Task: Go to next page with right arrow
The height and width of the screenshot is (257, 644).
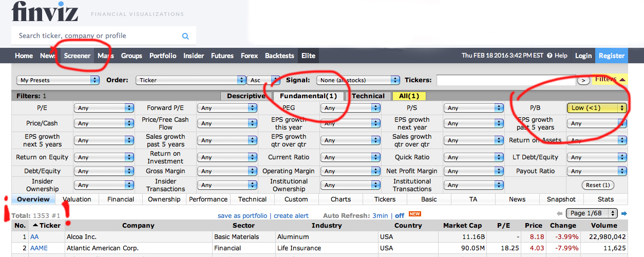Action: point(624,213)
